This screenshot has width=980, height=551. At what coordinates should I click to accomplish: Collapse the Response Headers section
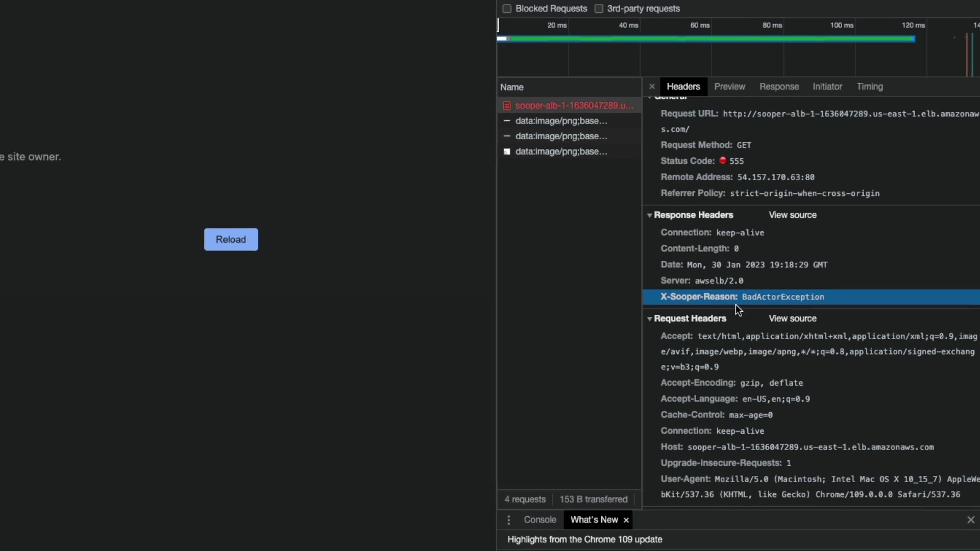[x=650, y=215]
